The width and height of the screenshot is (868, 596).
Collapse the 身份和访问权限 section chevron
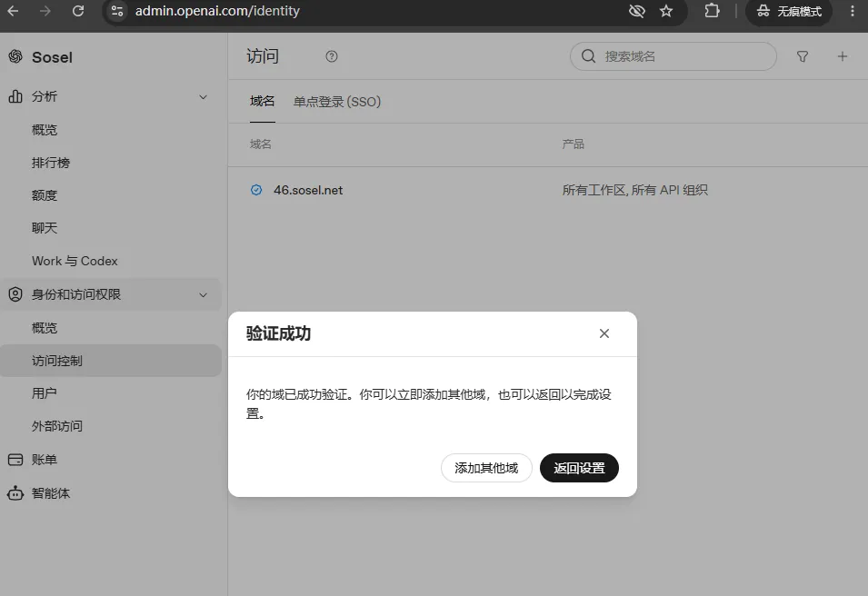tap(204, 295)
